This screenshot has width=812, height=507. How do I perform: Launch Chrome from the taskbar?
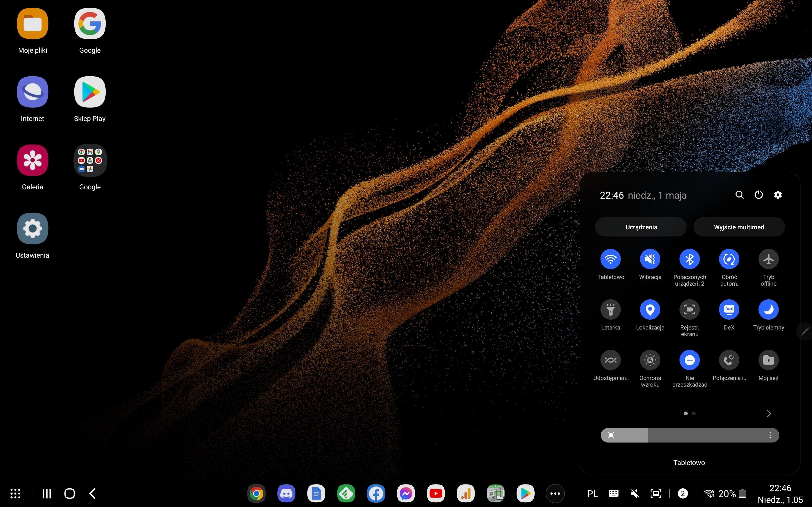[x=256, y=493]
